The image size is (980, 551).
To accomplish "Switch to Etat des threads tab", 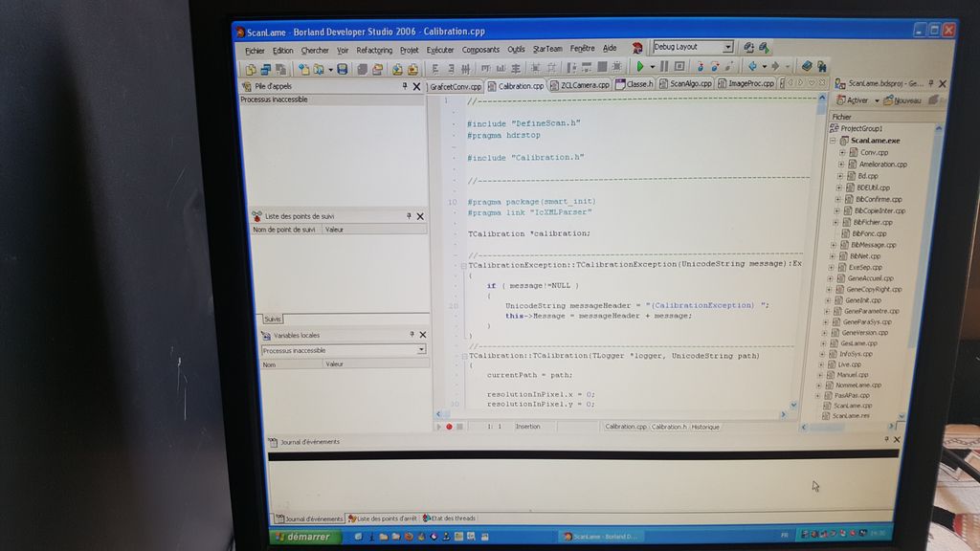I will [450, 518].
